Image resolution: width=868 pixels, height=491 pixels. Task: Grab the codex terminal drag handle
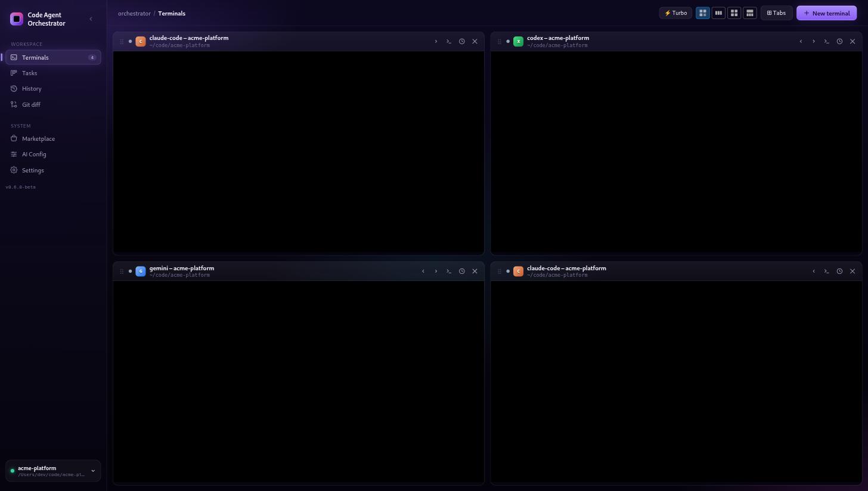click(x=500, y=41)
